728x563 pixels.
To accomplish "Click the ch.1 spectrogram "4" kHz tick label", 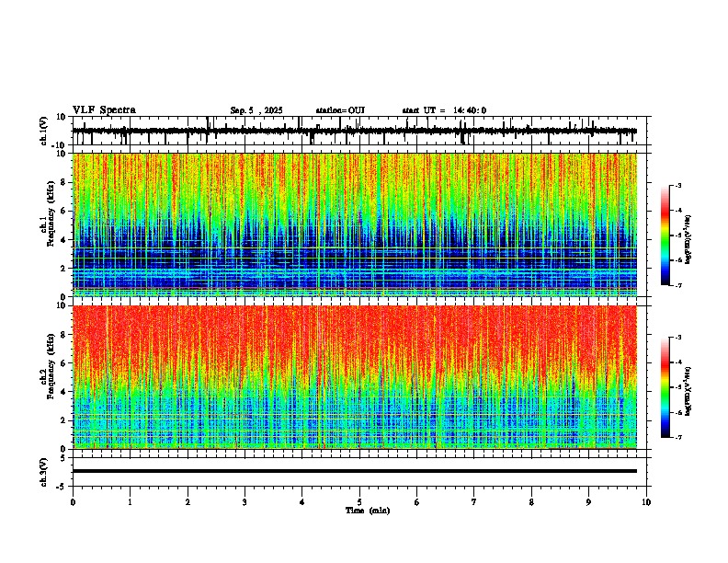I will tap(63, 240).
